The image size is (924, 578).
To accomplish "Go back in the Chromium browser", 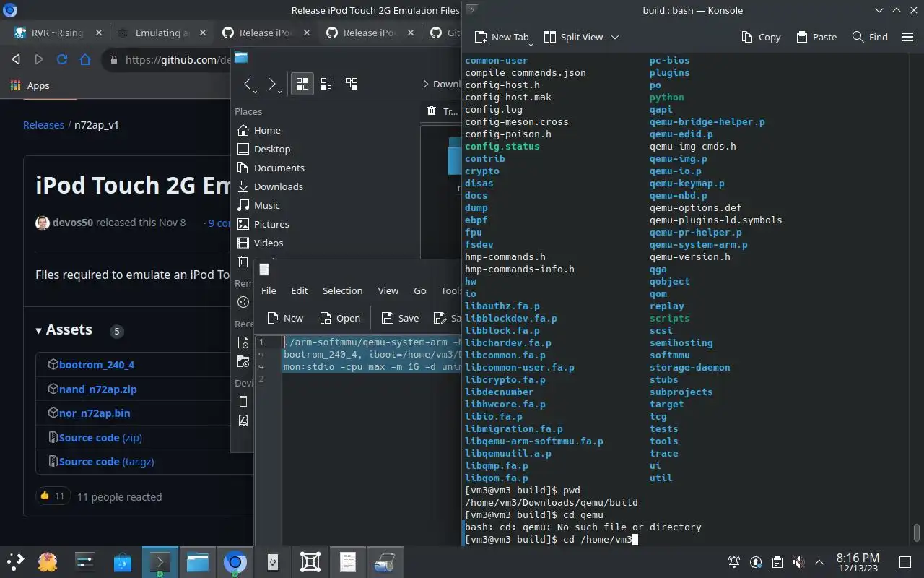I will tap(16, 59).
